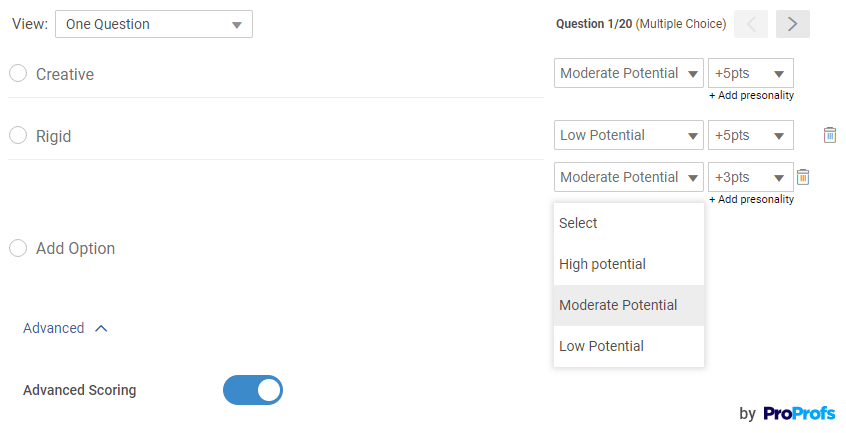Image resolution: width=846 pixels, height=433 pixels.
Task: Select the Rigid radio button
Action: (18, 136)
